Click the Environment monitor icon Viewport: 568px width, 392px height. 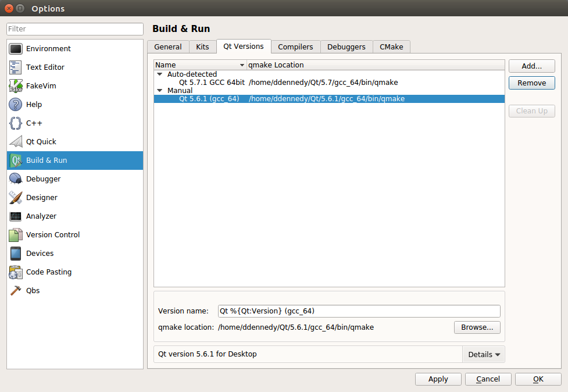(16, 49)
